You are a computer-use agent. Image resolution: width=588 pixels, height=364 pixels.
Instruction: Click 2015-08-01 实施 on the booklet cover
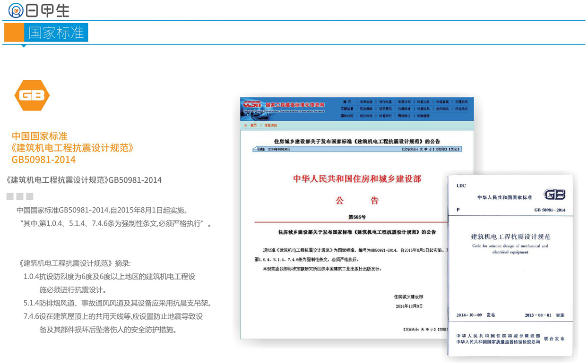(x=545, y=315)
